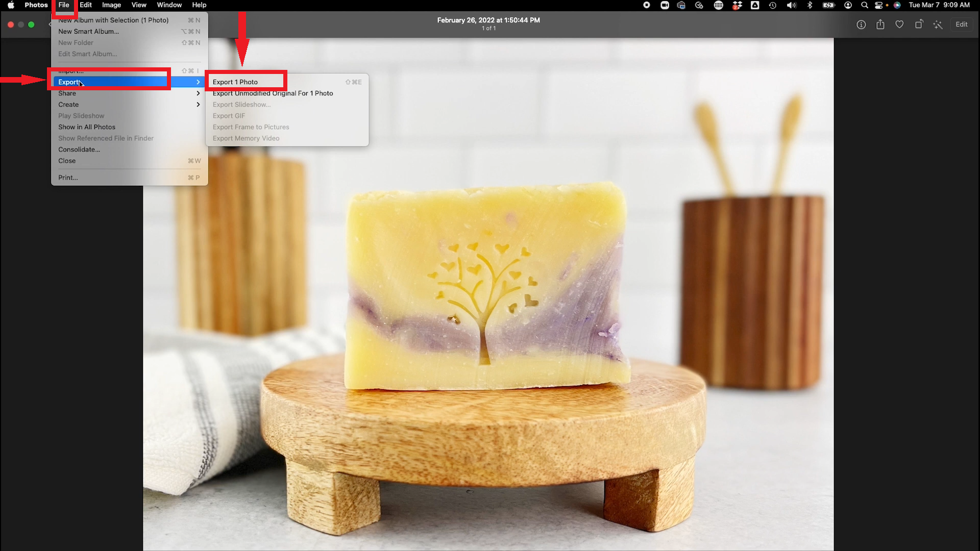This screenshot has width=980, height=551.
Task: Select Export 1 Photo
Action: pos(235,82)
